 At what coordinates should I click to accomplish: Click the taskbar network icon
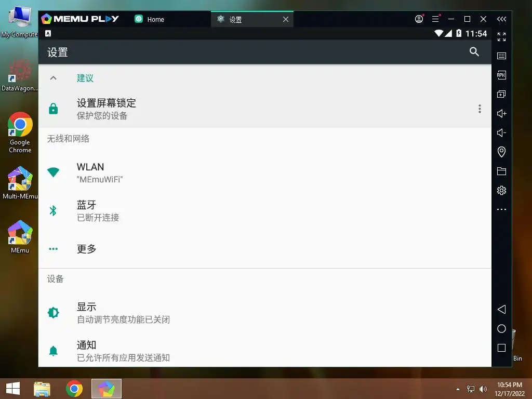point(471,389)
